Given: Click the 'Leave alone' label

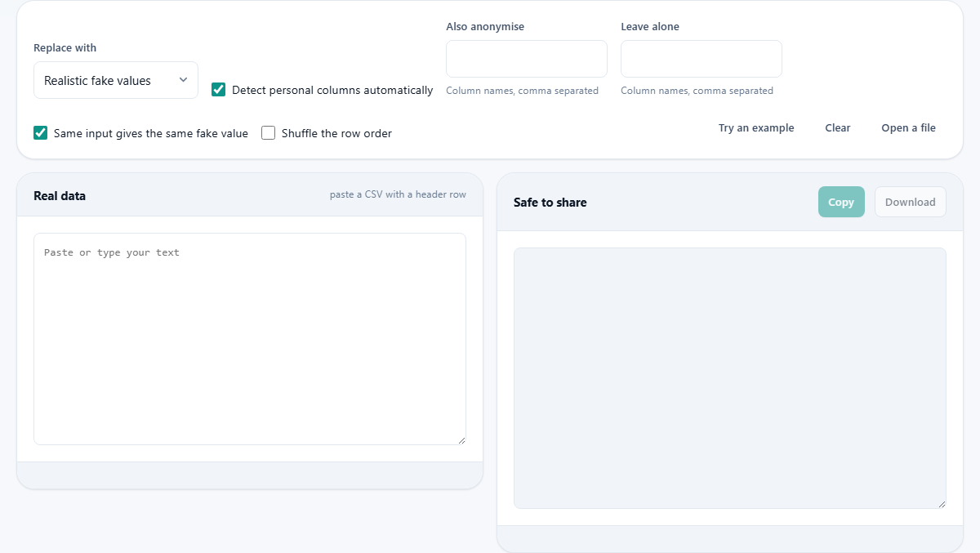Looking at the screenshot, I should click(650, 26).
